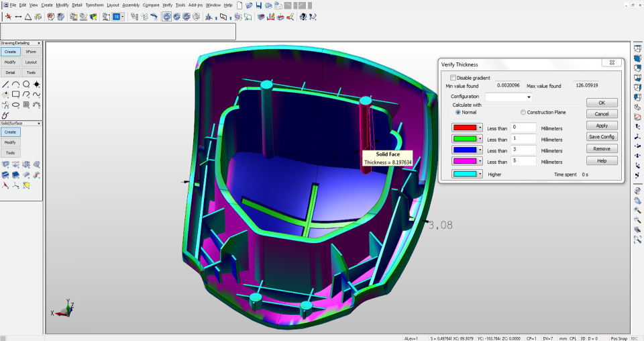Expand the red color dropdown arrow
The height and width of the screenshot is (341, 644).
tap(481, 128)
